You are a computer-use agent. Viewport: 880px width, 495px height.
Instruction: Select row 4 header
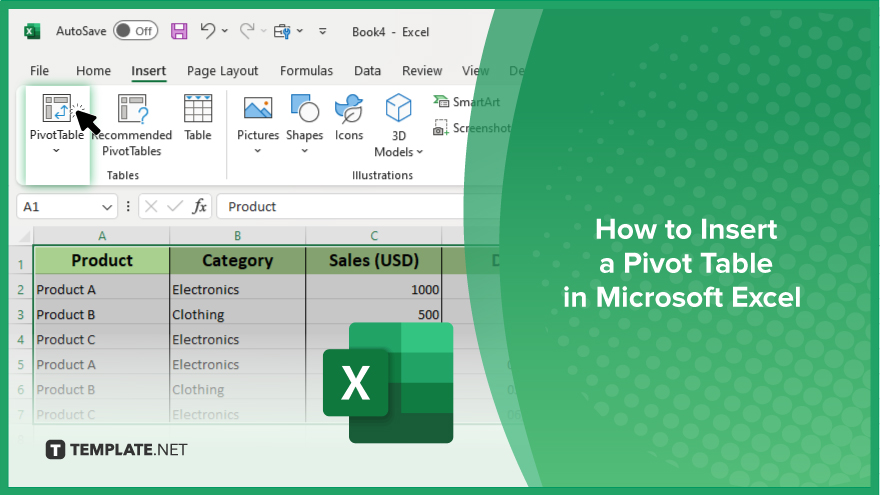[21, 340]
